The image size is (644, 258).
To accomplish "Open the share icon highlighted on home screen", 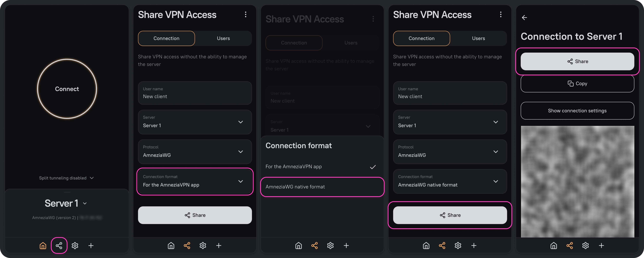I will (x=59, y=246).
